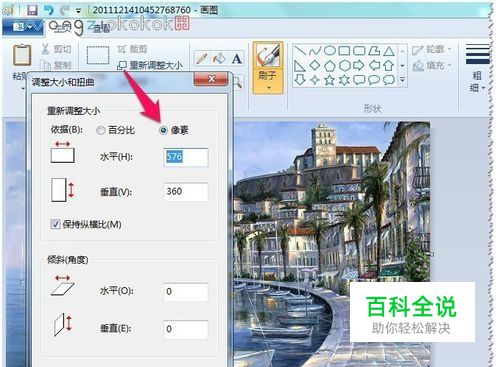Pick the Six-point star shape
Viewport: 500px width, 367px height.
(x=344, y=80)
